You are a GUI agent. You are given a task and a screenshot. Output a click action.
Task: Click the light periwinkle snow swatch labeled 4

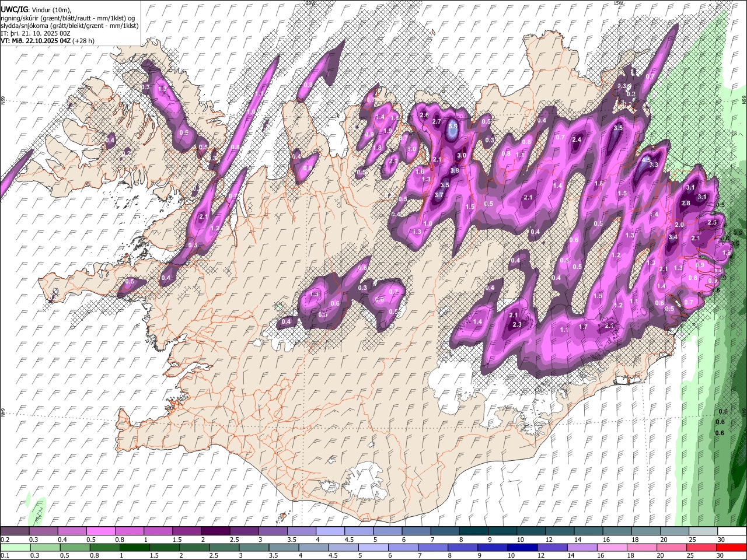(x=329, y=531)
